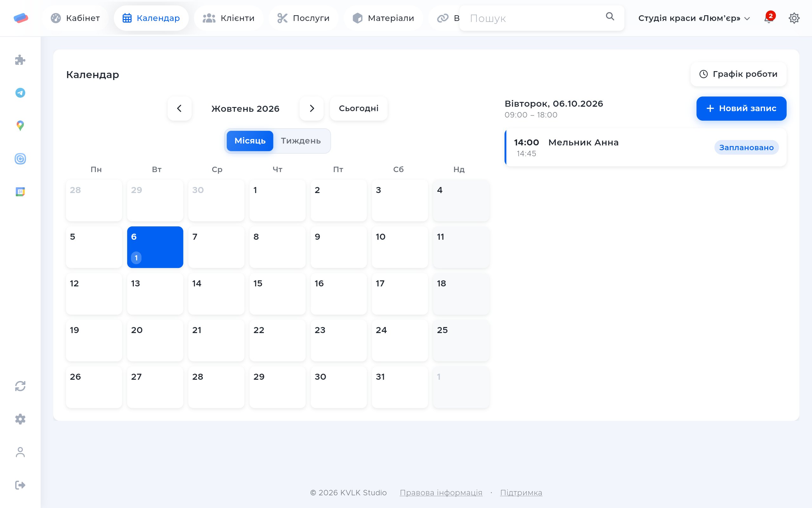Viewport: 812px width, 508px height.
Task: Open the top-right gear settings icon
Action: point(794,18)
